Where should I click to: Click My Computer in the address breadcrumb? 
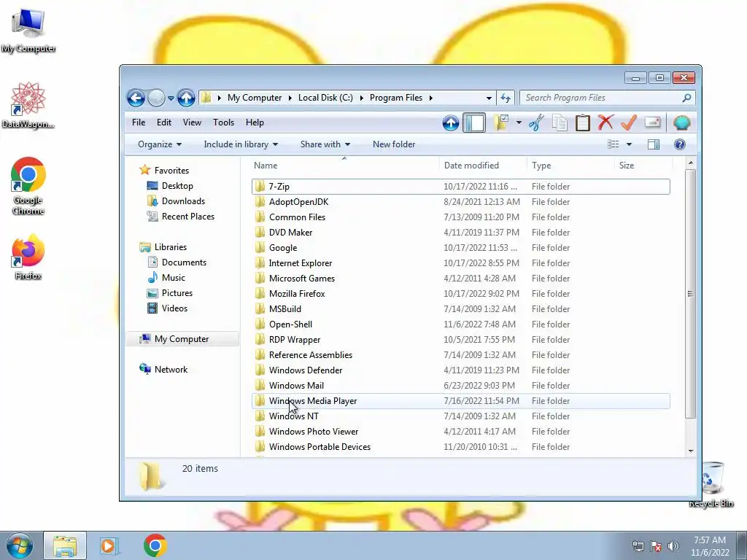point(255,98)
